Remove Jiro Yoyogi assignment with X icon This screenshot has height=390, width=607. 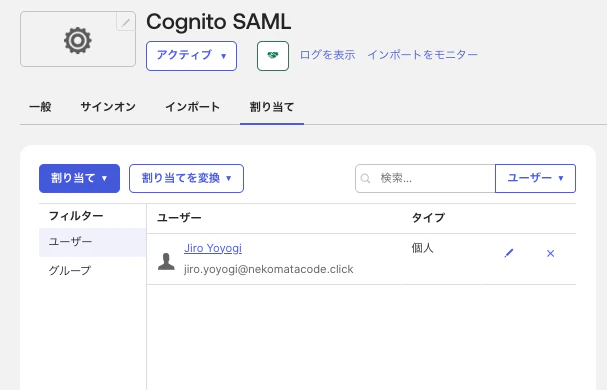click(550, 253)
